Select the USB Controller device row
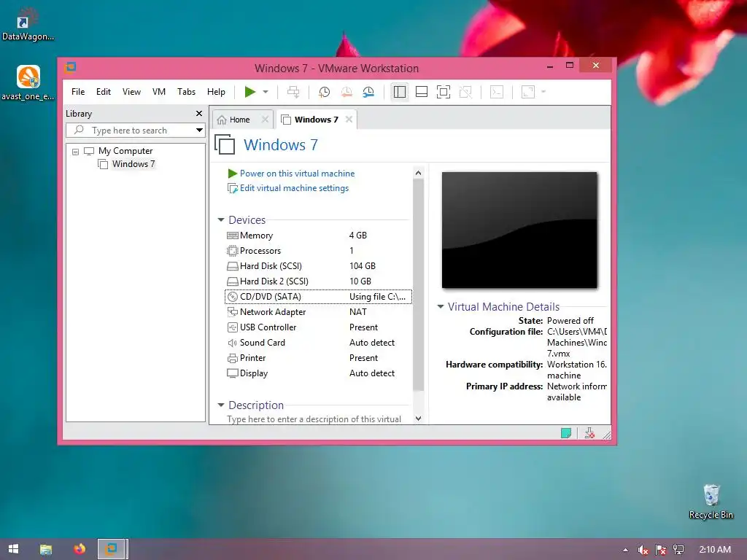This screenshot has width=747, height=560. [x=318, y=327]
